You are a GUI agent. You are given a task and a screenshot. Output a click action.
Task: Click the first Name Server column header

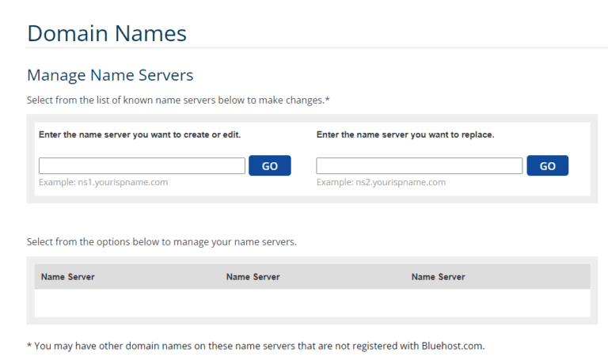pos(68,277)
